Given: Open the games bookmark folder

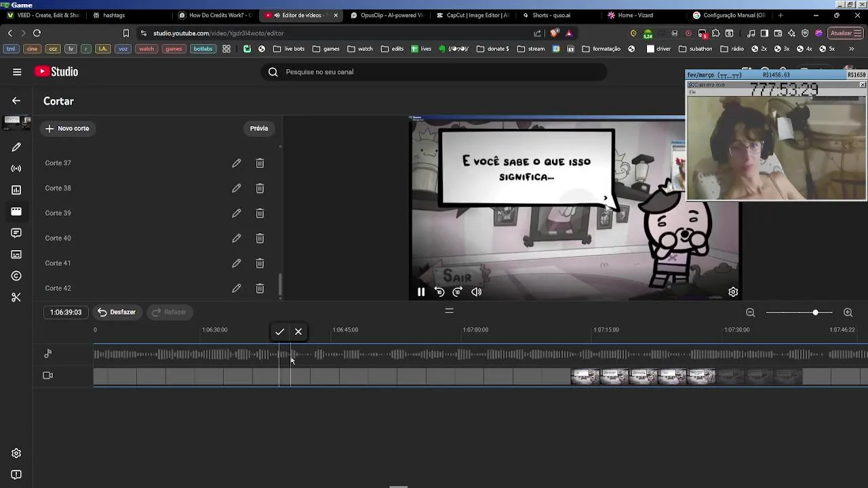Looking at the screenshot, I should pos(325,49).
